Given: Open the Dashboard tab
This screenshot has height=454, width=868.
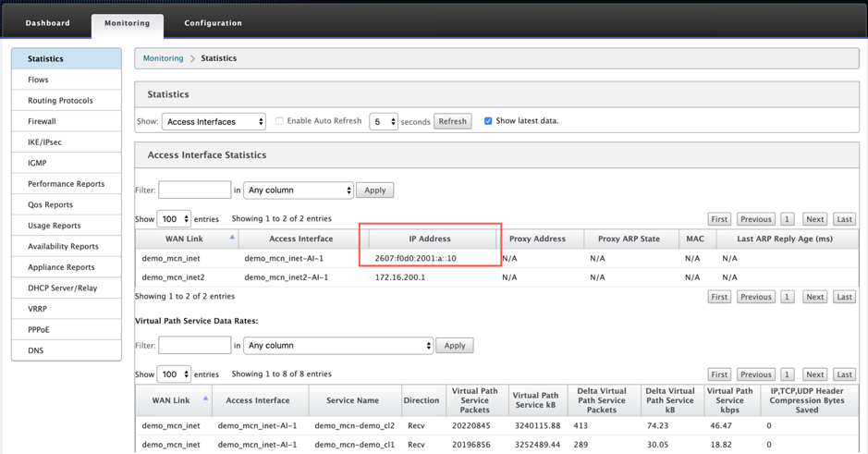Looking at the screenshot, I should point(48,23).
